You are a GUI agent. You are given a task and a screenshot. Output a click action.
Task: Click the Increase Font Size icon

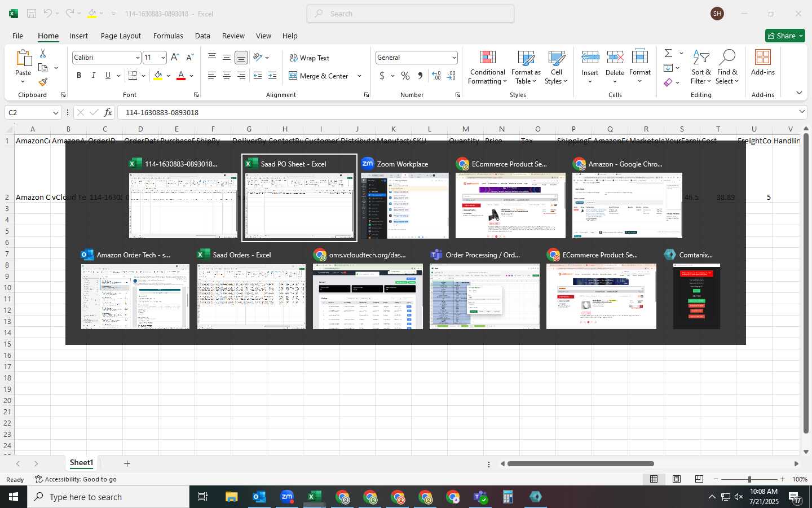(175, 58)
